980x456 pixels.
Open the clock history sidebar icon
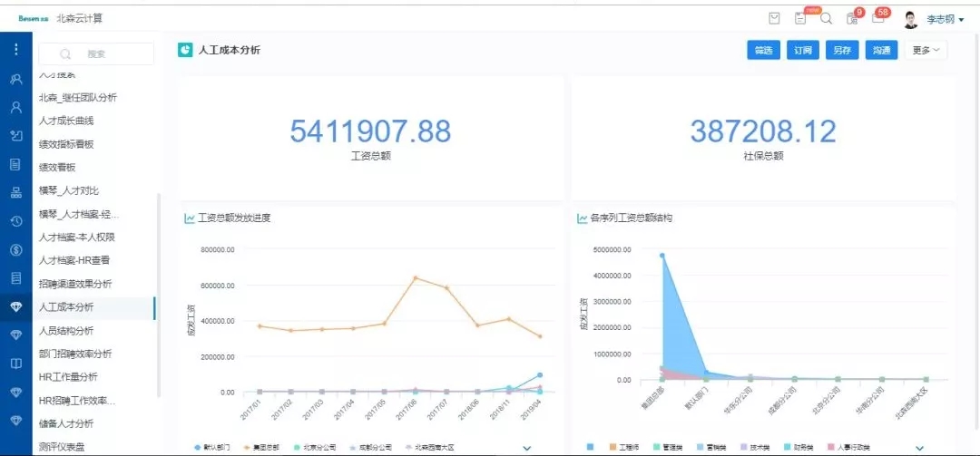(x=16, y=220)
